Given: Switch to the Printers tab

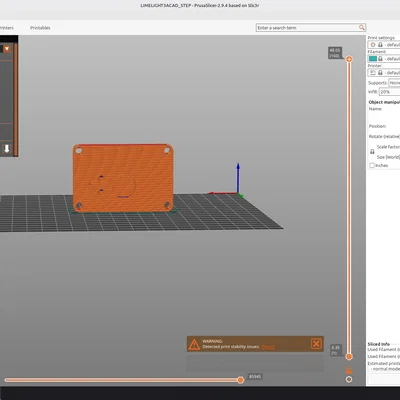Looking at the screenshot, I should [7, 28].
